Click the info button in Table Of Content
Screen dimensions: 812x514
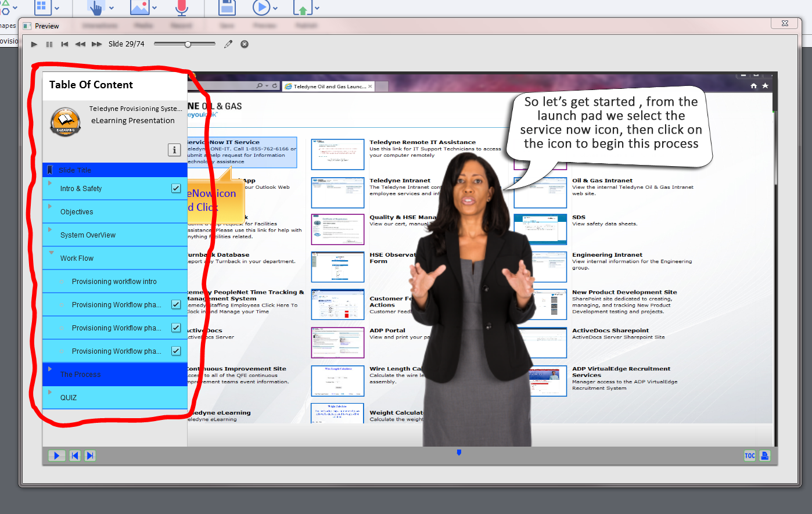[174, 150]
